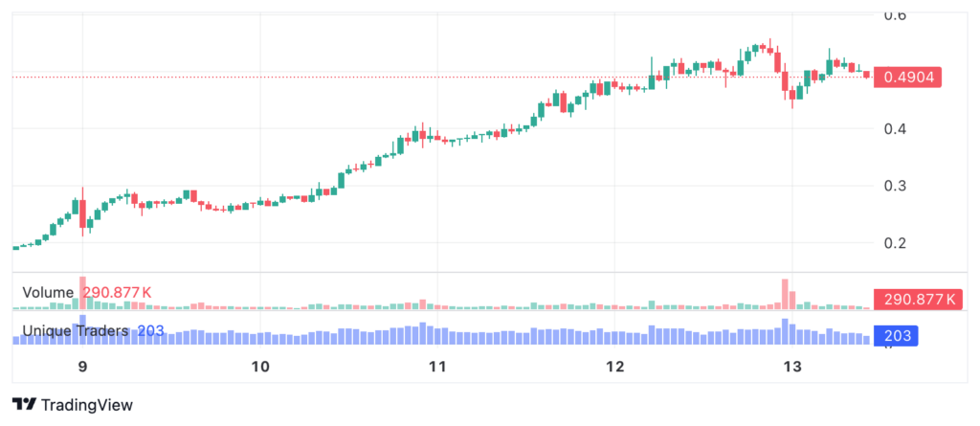The width and height of the screenshot is (980, 426).
Task: Click the red 0.4904 current price label
Action: [x=907, y=78]
